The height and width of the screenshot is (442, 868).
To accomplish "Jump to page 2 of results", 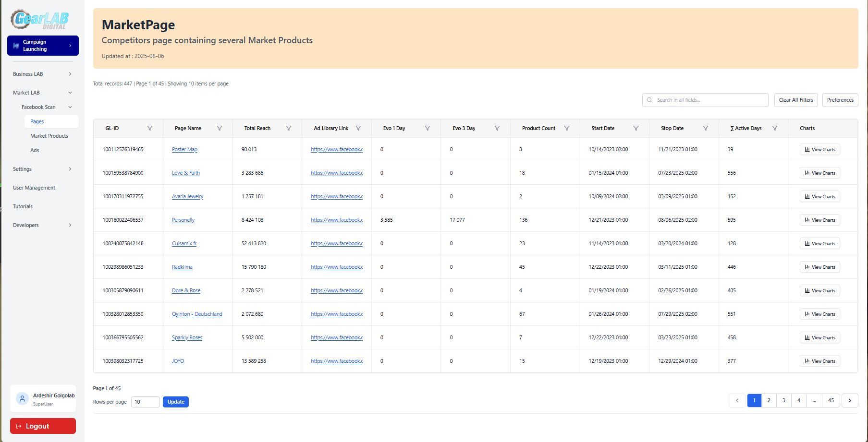I will (769, 400).
